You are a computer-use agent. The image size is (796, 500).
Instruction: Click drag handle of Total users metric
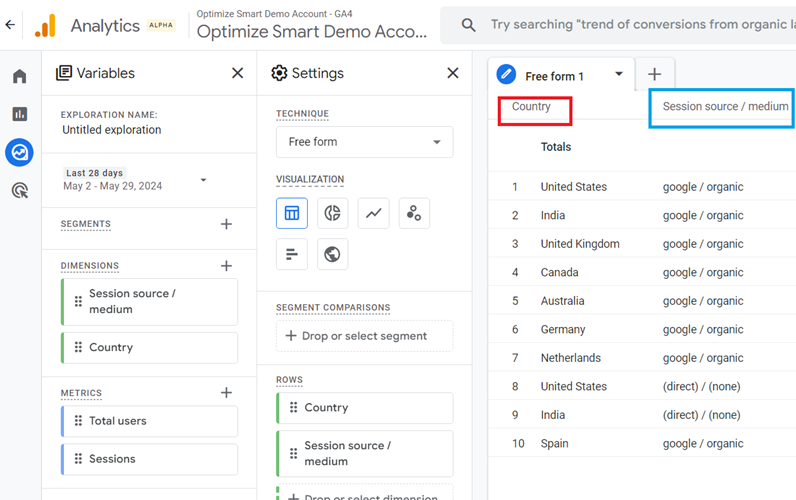(78, 421)
